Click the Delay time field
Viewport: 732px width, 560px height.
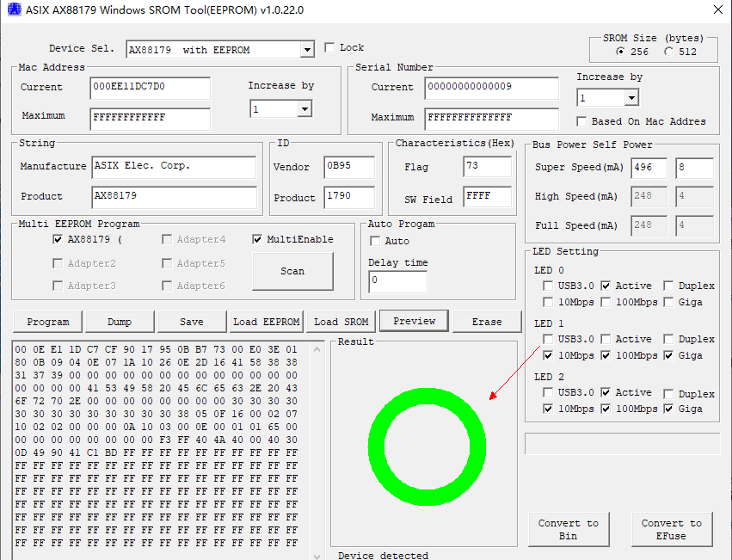[397, 282]
